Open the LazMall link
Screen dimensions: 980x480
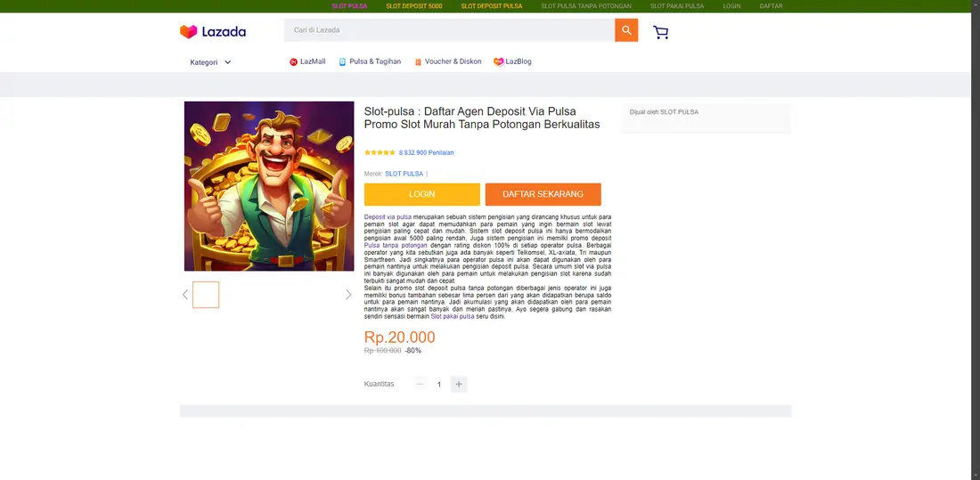coord(313,61)
